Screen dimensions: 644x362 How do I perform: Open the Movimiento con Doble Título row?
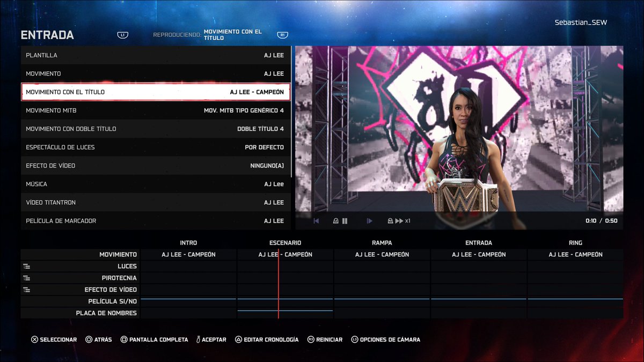coord(156,129)
